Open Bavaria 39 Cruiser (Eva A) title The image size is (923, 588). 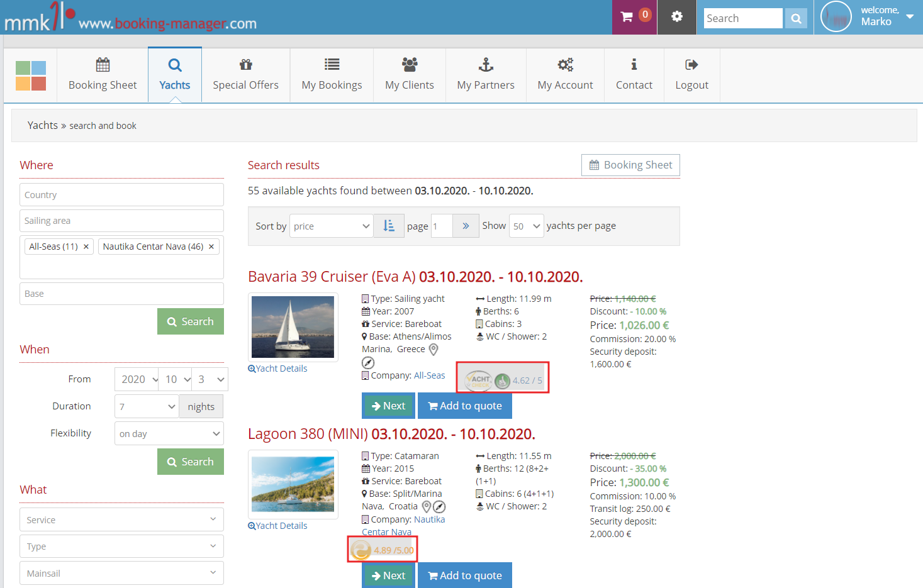[x=332, y=277]
